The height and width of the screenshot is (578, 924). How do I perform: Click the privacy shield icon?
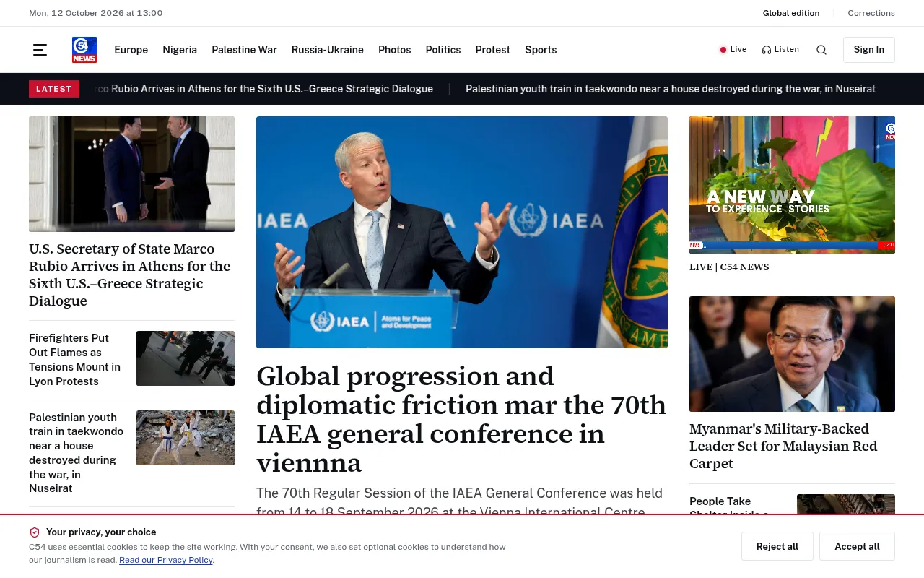pos(35,532)
